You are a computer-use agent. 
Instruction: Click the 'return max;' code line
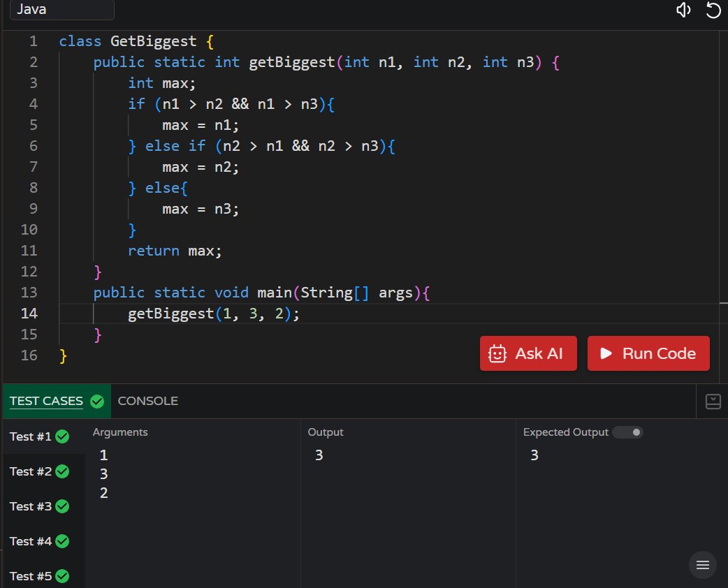click(x=175, y=251)
